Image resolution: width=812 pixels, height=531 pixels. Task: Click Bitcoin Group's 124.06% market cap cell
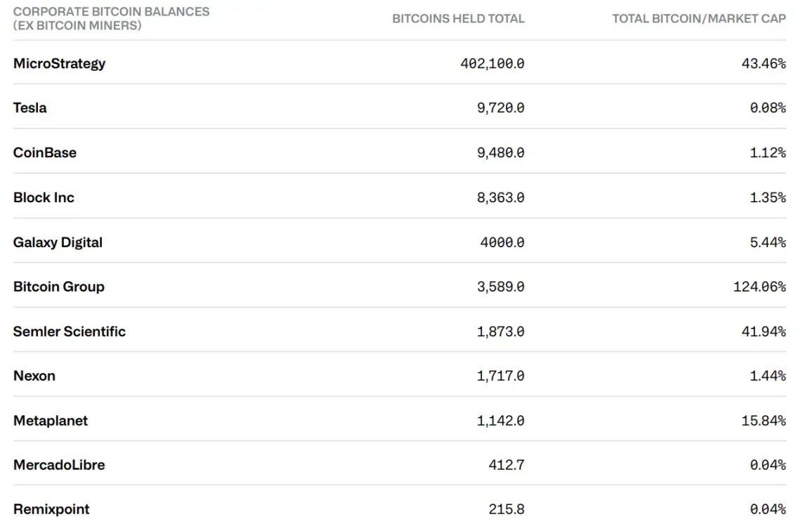(760, 287)
